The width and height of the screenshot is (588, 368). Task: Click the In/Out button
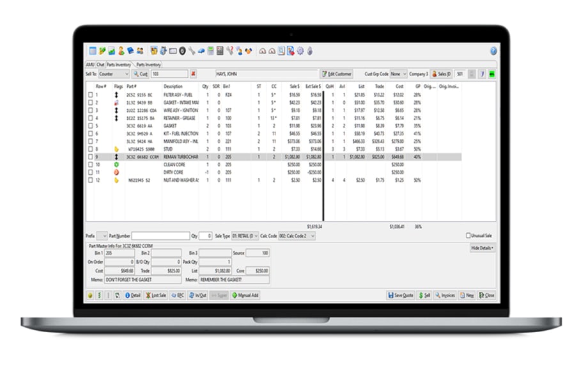[x=198, y=296]
